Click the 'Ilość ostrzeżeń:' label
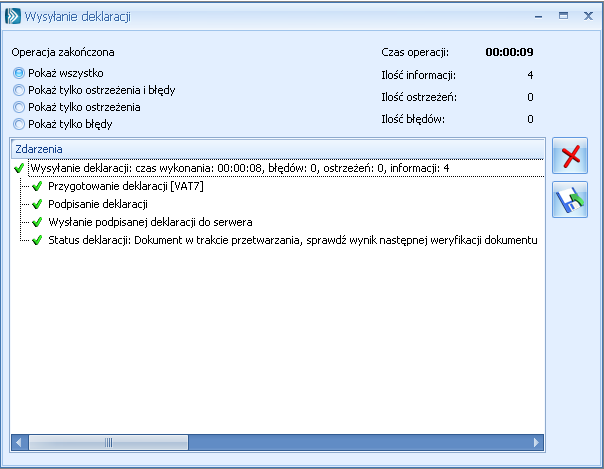This screenshot has width=604, height=469. tap(419, 97)
